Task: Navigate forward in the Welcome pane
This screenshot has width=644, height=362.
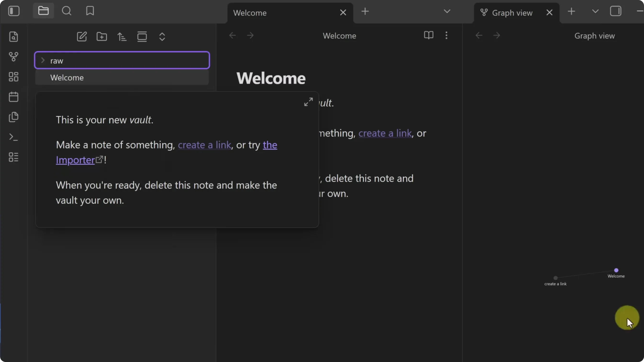Action: (x=250, y=35)
